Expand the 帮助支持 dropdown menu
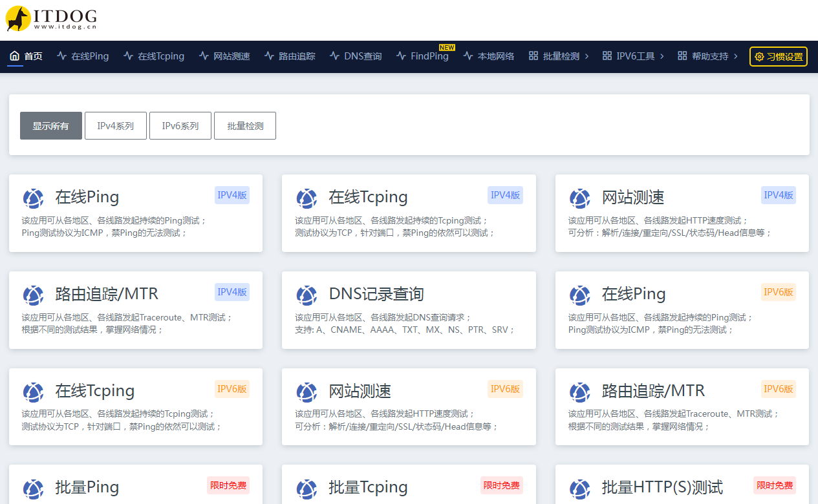This screenshot has height=504, width=818. [x=707, y=56]
